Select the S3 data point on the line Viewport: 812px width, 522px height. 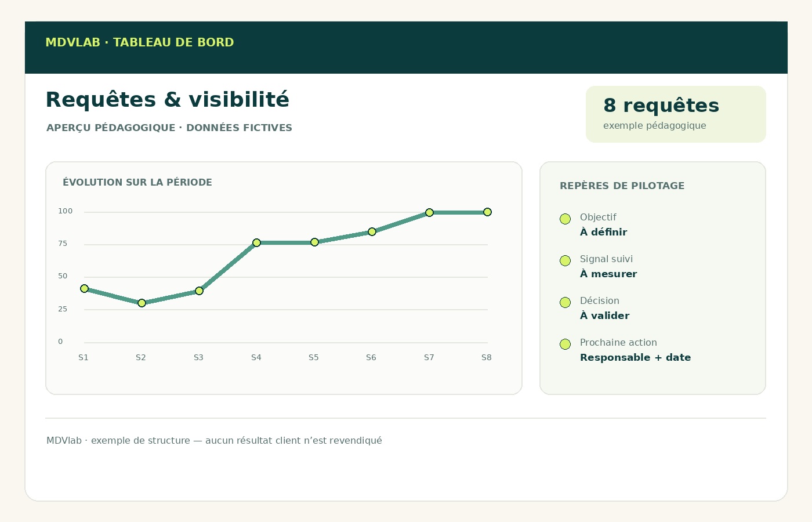coord(199,291)
